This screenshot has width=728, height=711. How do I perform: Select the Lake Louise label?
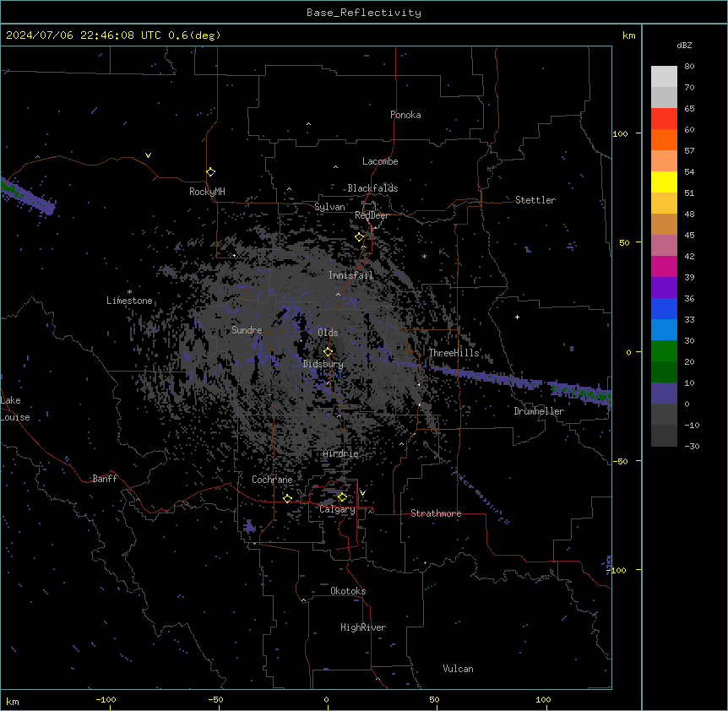[x=14, y=409]
